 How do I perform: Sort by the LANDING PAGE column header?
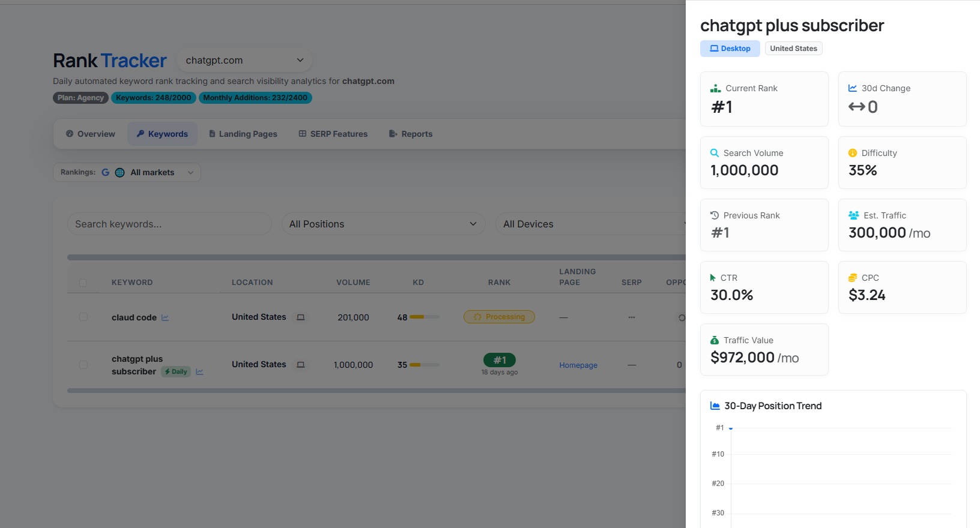pos(578,277)
